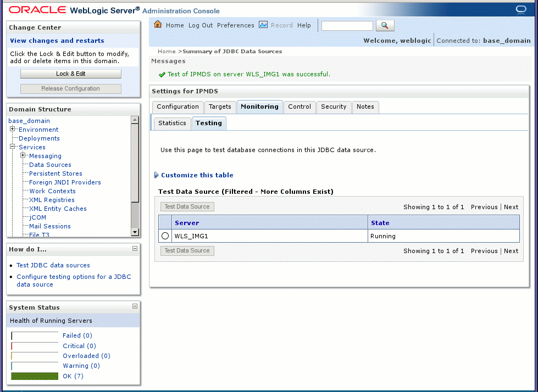This screenshot has width=538, height=392.
Task: Click the green OK health bar
Action: (35, 376)
